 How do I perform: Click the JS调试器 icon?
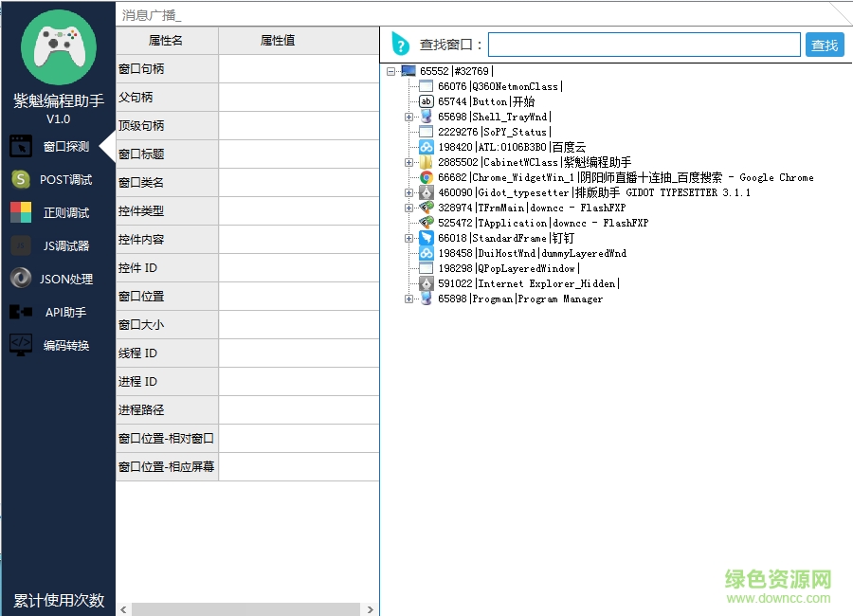tap(21, 245)
